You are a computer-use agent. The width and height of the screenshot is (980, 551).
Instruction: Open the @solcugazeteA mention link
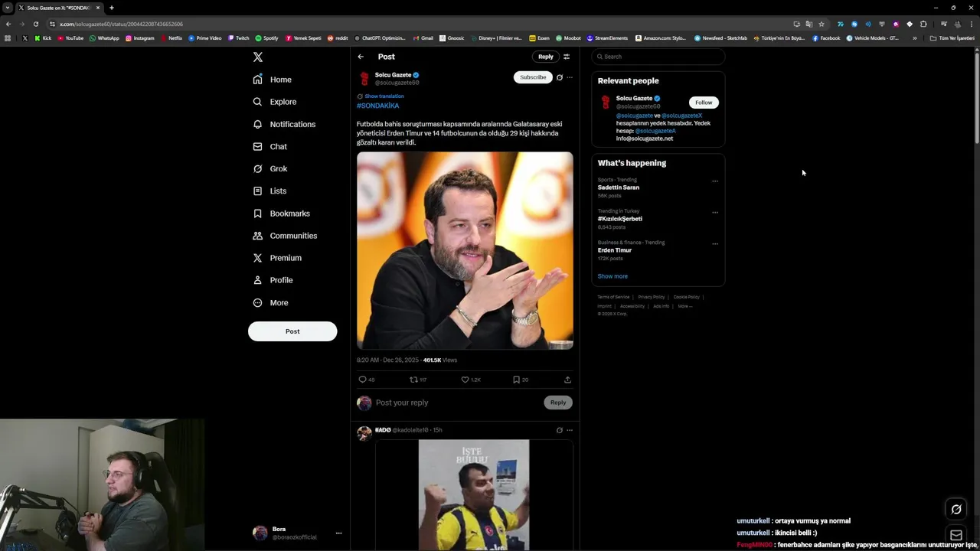(655, 131)
